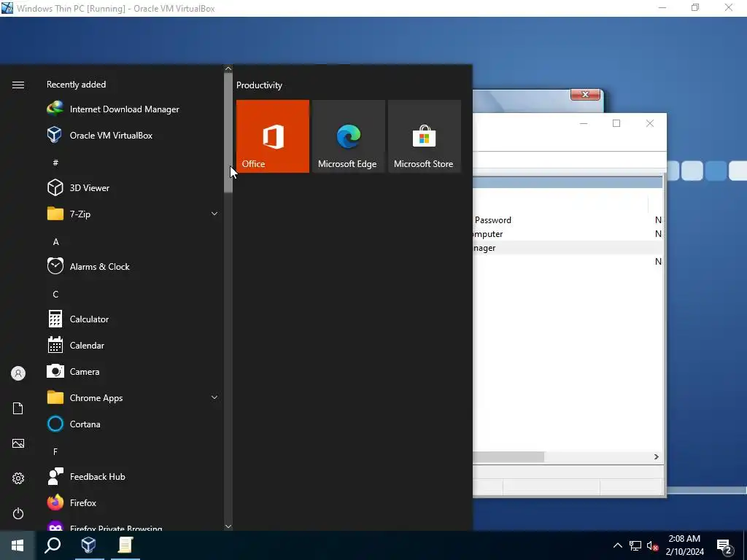
Task: Open the Microsoft Store tile
Action: pos(425,136)
